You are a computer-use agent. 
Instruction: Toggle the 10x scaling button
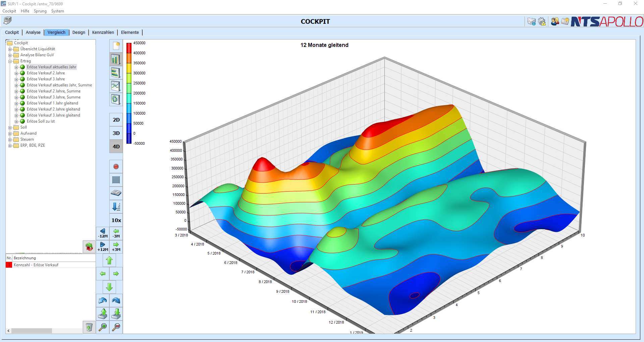(x=116, y=220)
